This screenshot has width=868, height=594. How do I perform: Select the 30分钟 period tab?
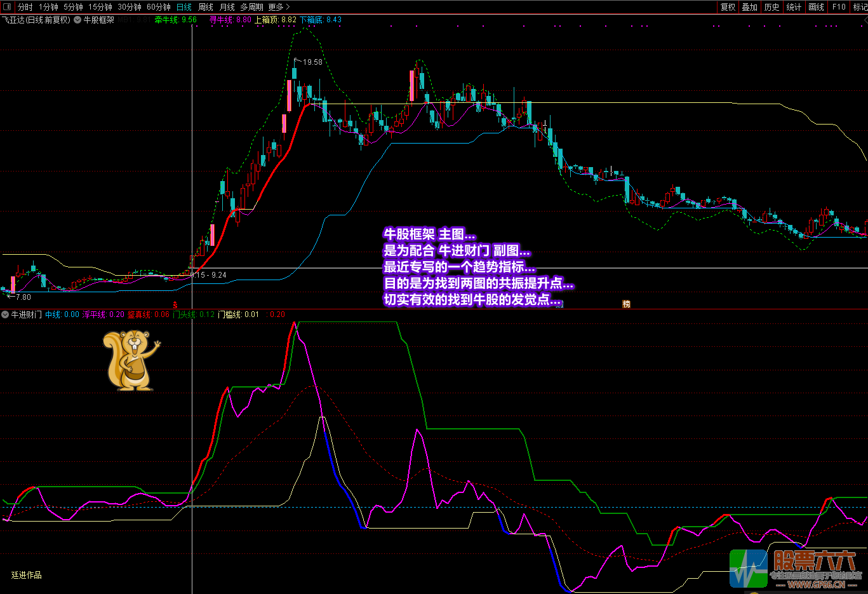coord(130,7)
